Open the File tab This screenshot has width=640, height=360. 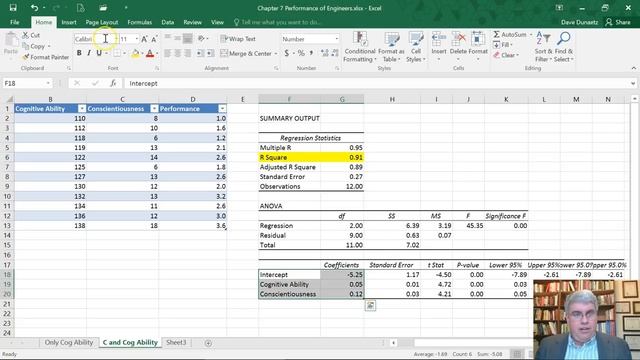[14, 22]
